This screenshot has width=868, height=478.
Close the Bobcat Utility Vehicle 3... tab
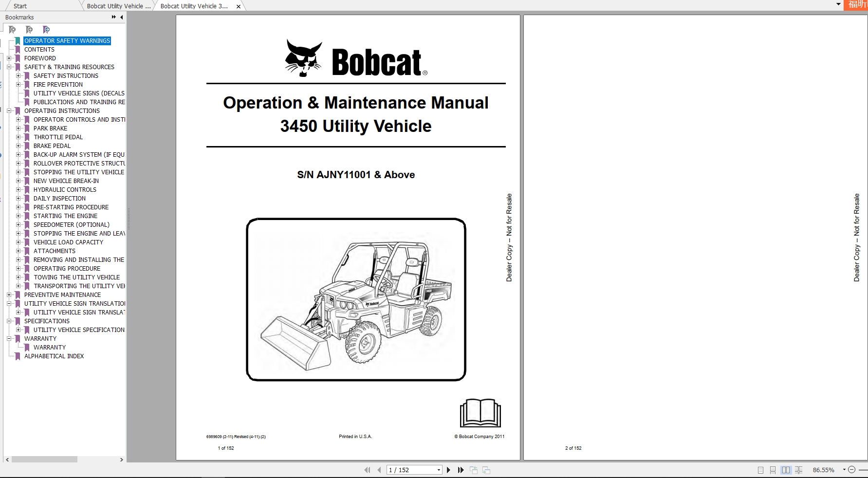point(238,6)
